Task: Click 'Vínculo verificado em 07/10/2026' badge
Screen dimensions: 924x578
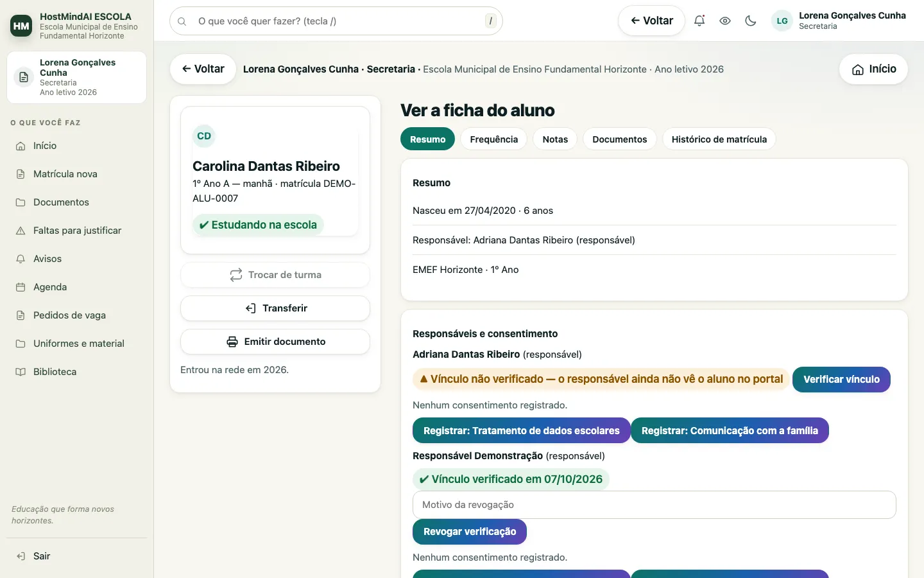Action: (511, 479)
